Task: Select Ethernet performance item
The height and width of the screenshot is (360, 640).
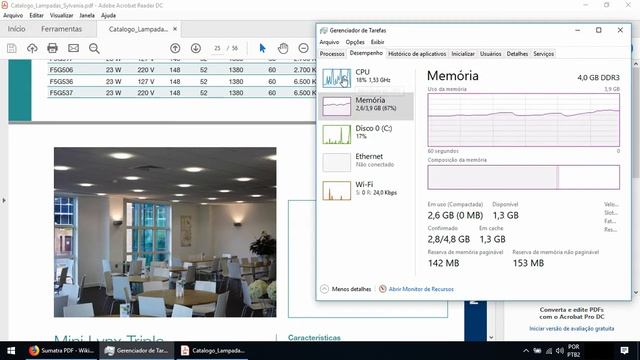Action: tap(366, 162)
